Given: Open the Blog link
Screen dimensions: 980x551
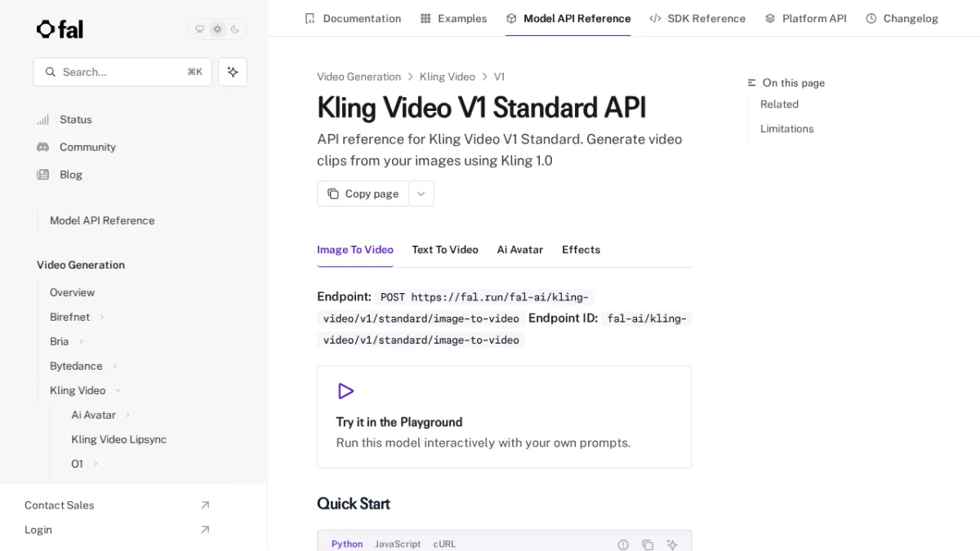Looking at the screenshot, I should pos(60,175).
